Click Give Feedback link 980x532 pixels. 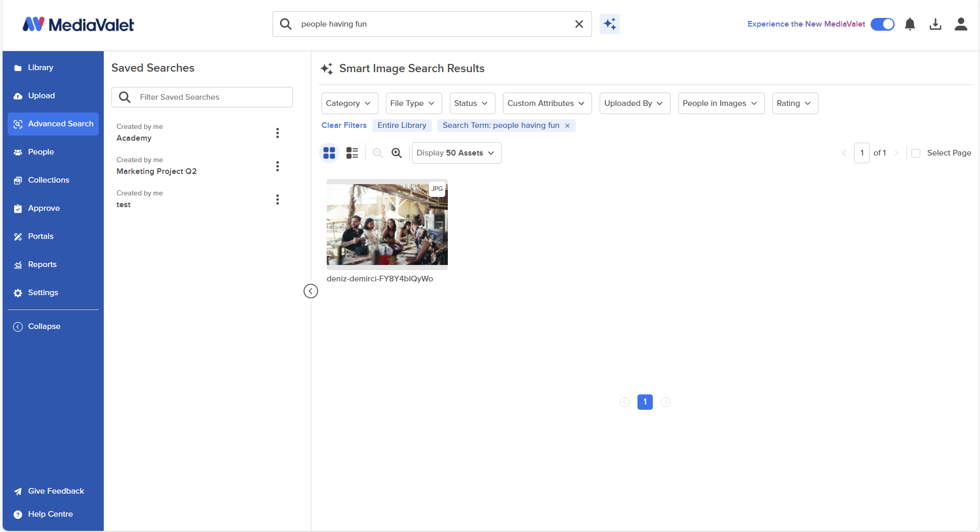pyautogui.click(x=53, y=491)
